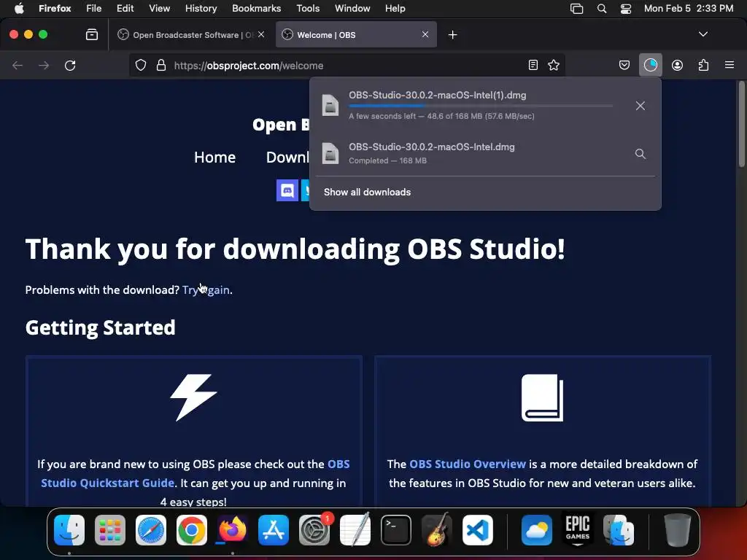Open the OBS Studio Overview link

[468, 464]
